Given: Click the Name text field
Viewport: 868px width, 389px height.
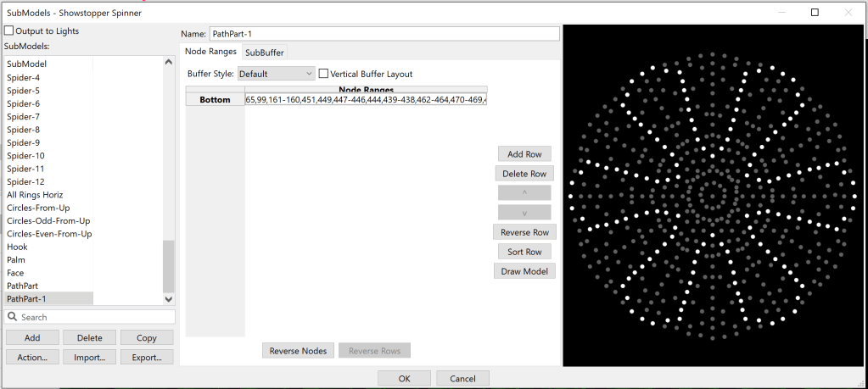Looking at the screenshot, I should coord(384,34).
